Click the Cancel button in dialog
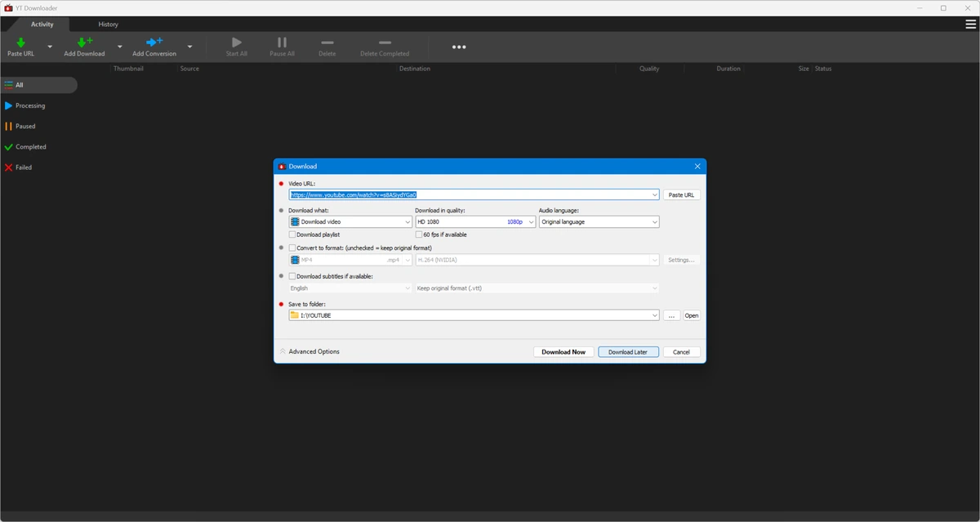 pyautogui.click(x=682, y=352)
